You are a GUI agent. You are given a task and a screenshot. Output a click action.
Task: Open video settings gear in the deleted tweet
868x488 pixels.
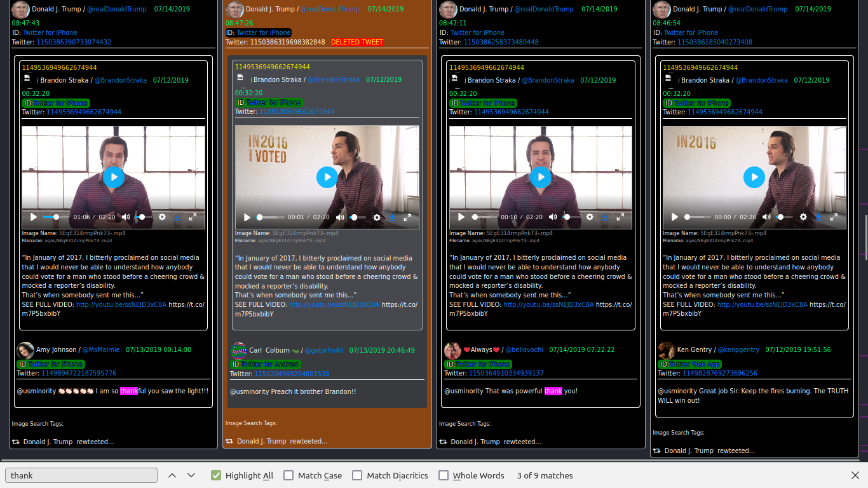click(x=377, y=217)
